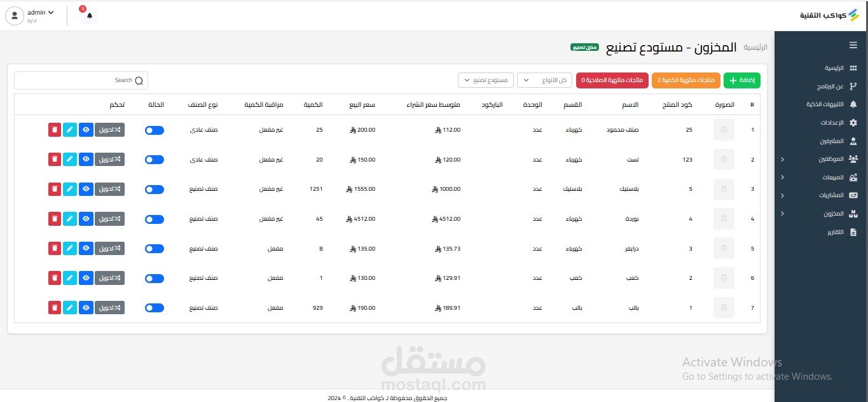View the بالب product row

click(86, 308)
